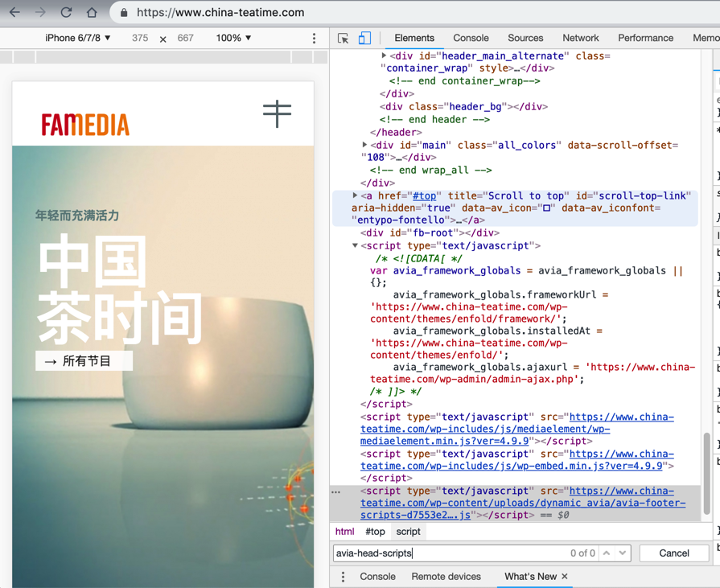Expand the div id main node
The width and height of the screenshot is (720, 588).
pyautogui.click(x=365, y=146)
